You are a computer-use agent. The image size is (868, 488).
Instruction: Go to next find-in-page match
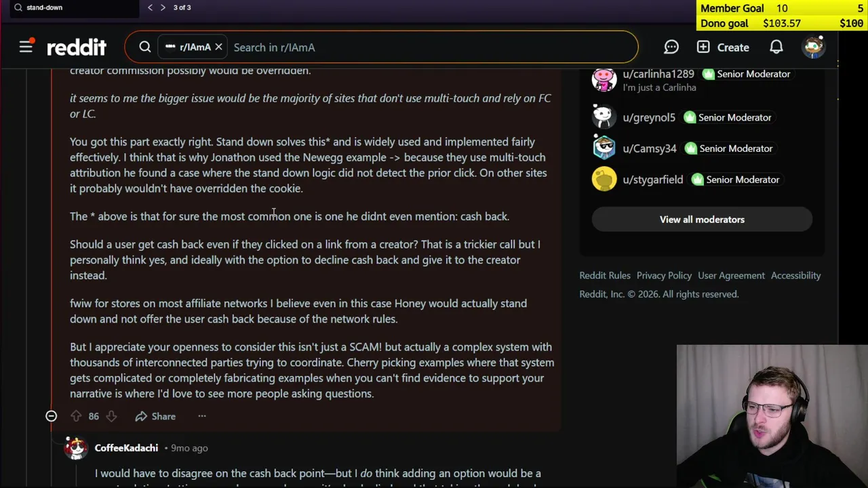[x=163, y=7]
